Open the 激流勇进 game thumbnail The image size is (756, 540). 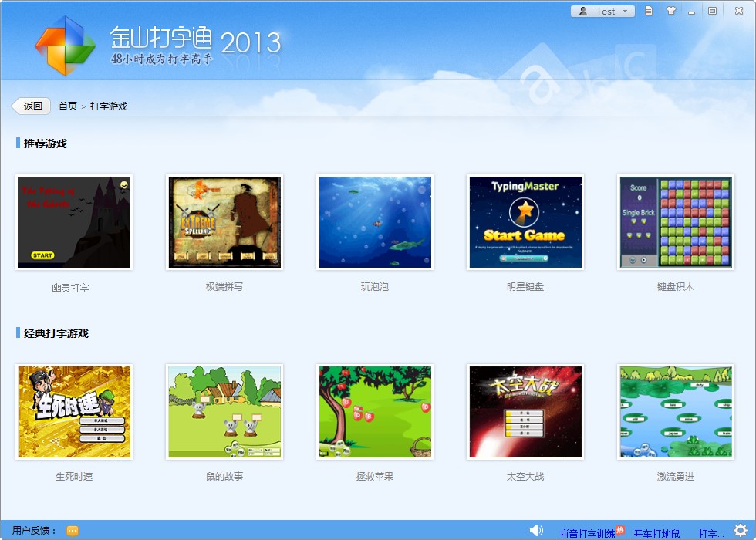click(676, 412)
